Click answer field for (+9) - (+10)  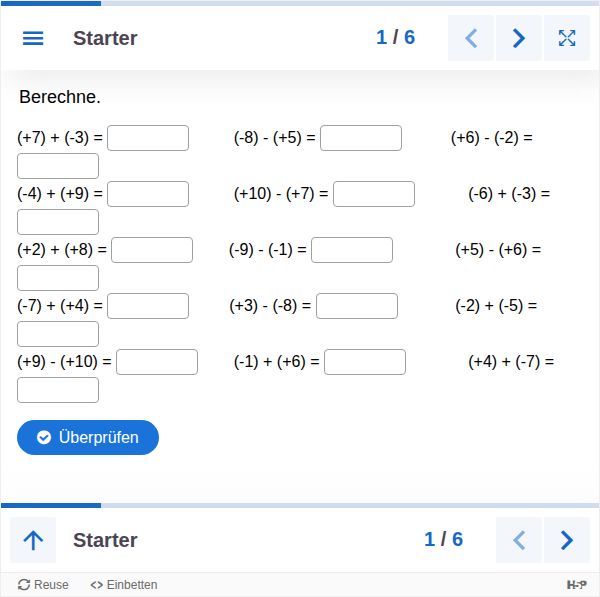(157, 362)
